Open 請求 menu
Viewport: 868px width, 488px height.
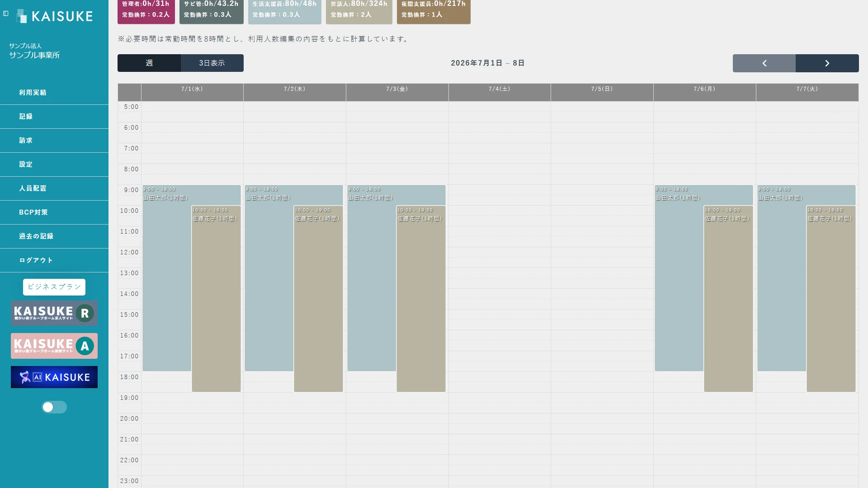click(54, 141)
